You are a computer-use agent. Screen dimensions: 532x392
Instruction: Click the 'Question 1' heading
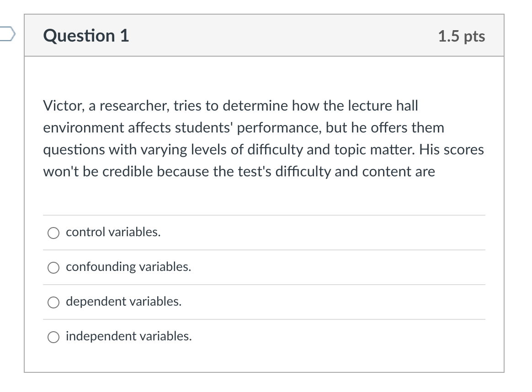tap(86, 36)
